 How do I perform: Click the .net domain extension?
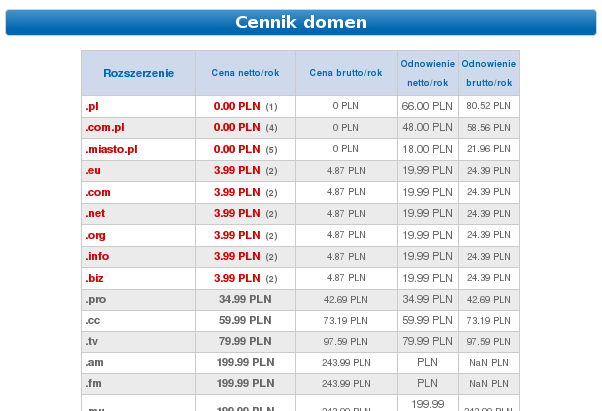coord(95,213)
